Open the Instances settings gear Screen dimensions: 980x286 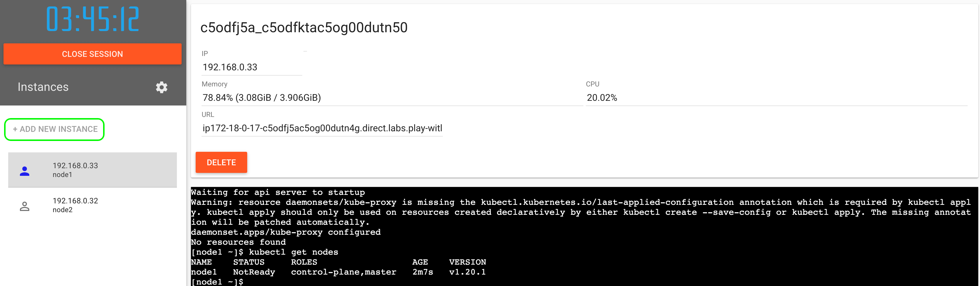[161, 87]
